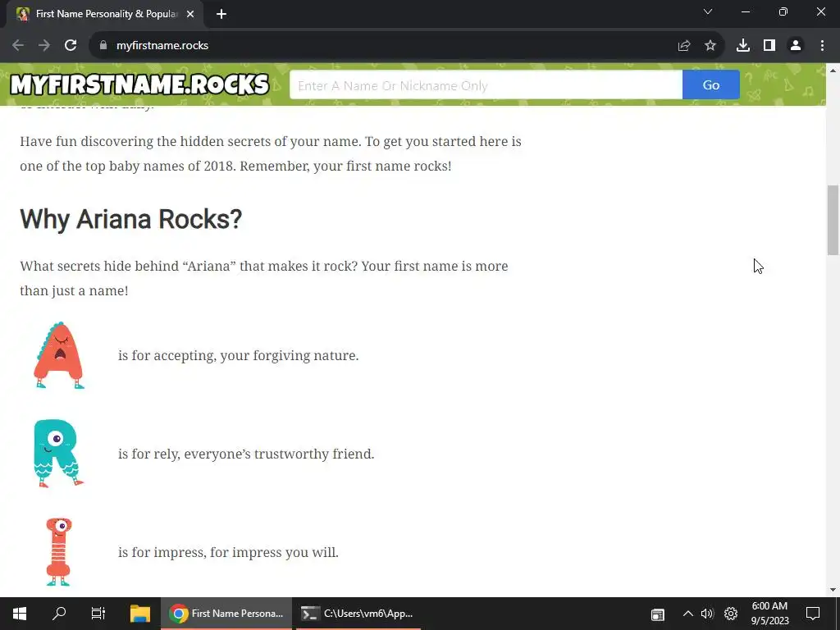Open taskbar search magnifier
This screenshot has height=630, width=840.
click(x=59, y=614)
